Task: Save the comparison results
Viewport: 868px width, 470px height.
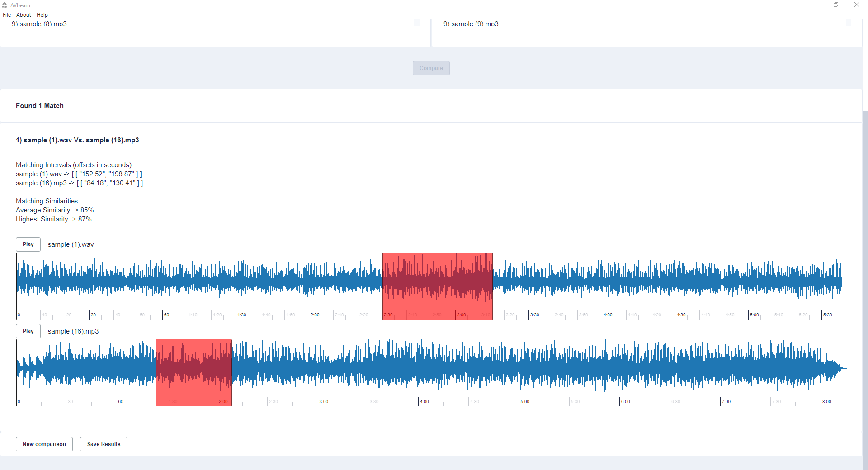Action: pos(103,444)
